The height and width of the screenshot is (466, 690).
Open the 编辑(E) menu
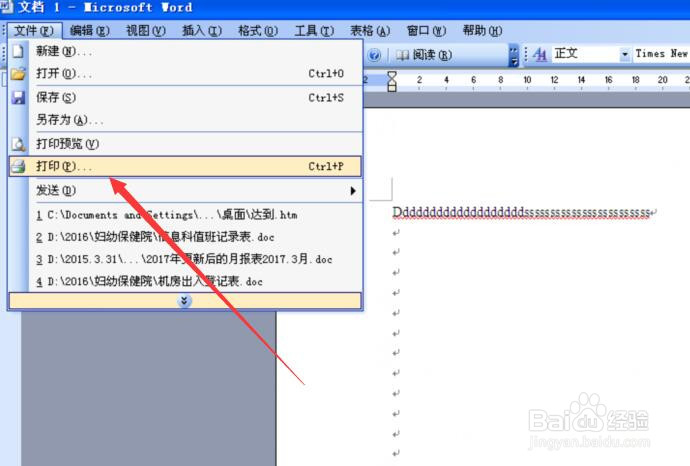89,31
